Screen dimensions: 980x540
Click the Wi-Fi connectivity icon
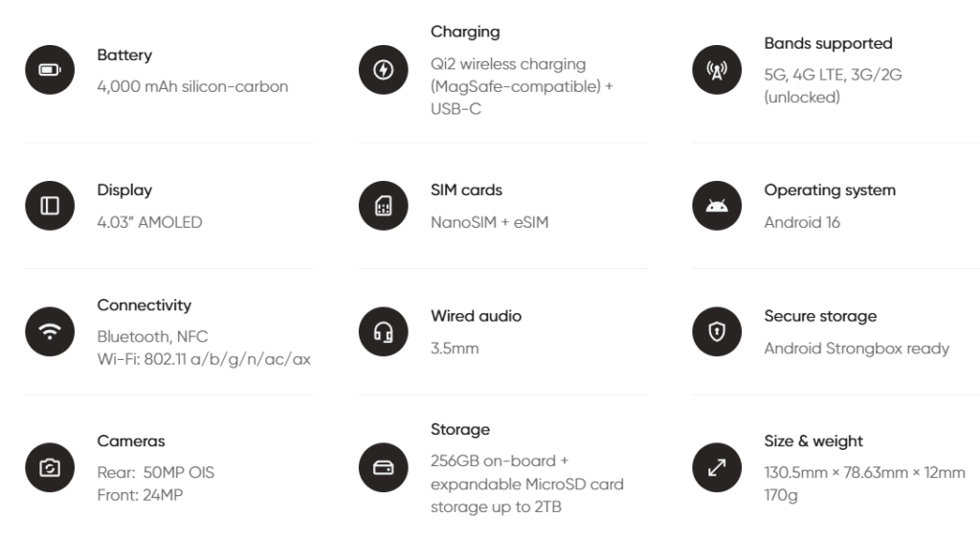(49, 331)
